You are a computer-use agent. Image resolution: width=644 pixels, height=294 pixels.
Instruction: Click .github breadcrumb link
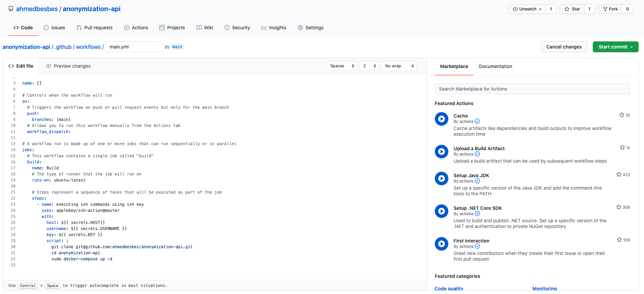tap(63, 47)
